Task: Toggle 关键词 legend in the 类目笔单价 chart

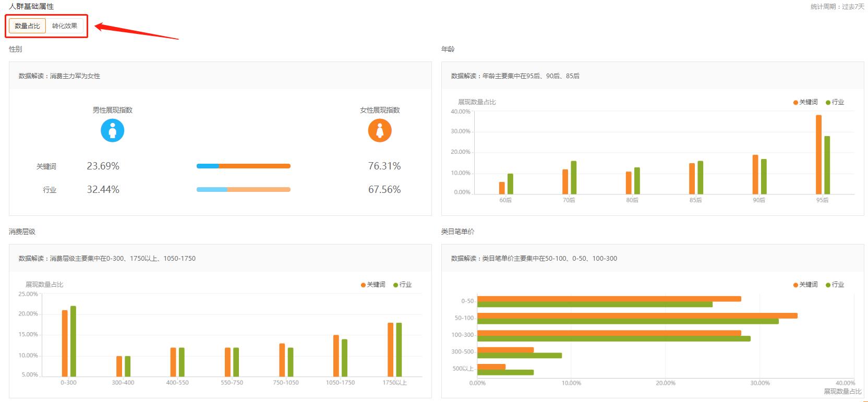Action: 805,285
